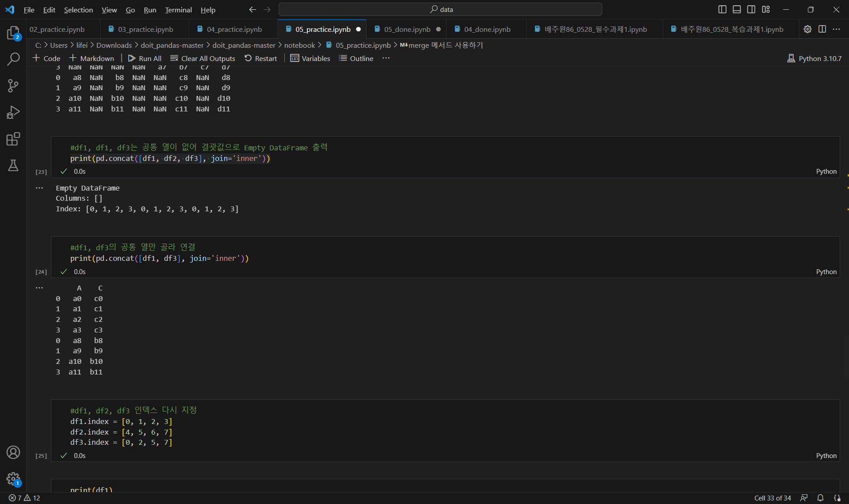This screenshot has width=849, height=504.
Task: Select Python 3.10.7 kernel picker
Action: tap(815, 58)
